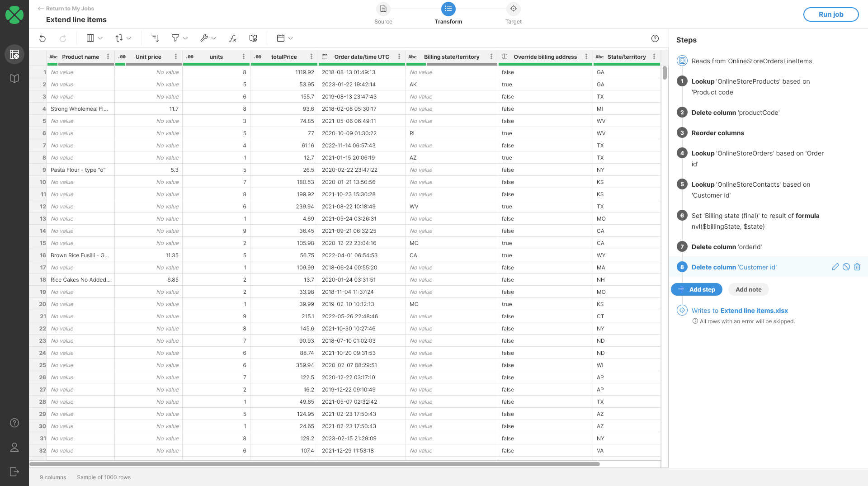Edit step 8 with the pencil icon

835,267
